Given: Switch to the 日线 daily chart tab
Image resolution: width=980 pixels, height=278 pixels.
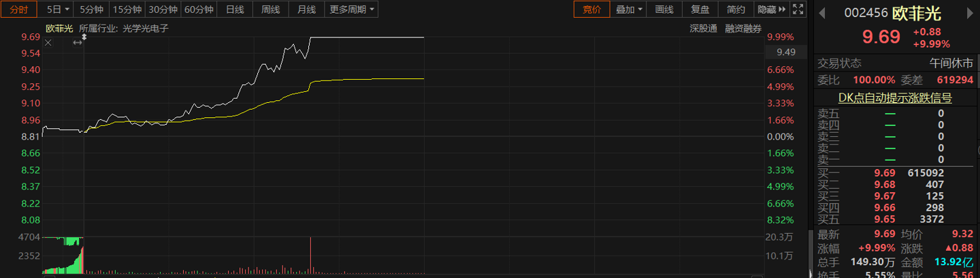Looking at the screenshot, I should tap(235, 10).
